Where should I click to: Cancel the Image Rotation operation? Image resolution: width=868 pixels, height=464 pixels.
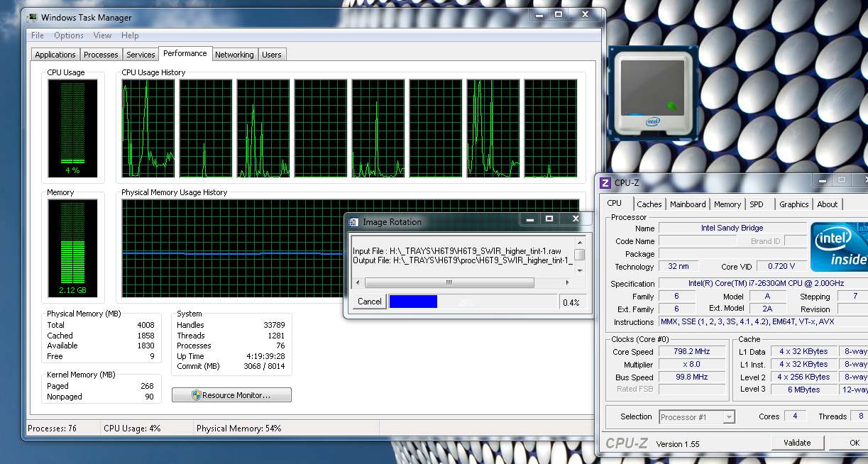click(x=369, y=302)
